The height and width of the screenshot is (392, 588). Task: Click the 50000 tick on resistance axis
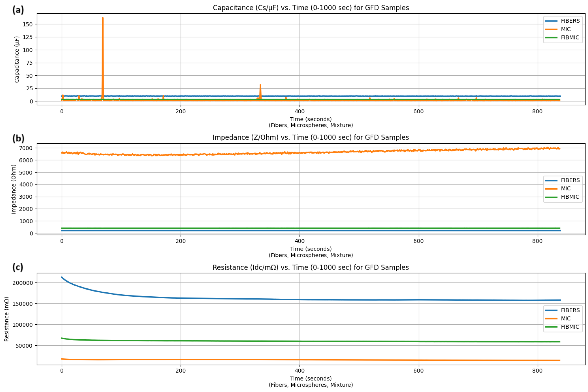(24, 346)
